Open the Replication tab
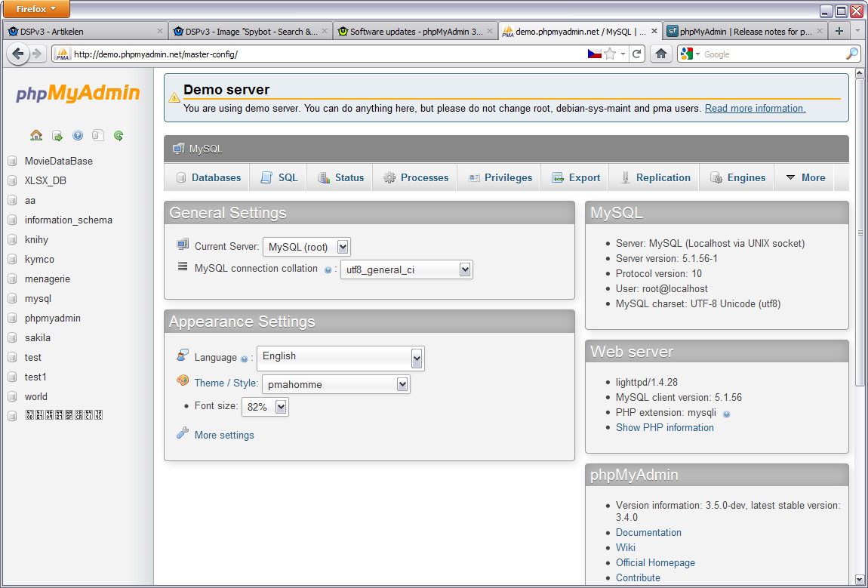Image resolution: width=868 pixels, height=588 pixels. coord(654,177)
